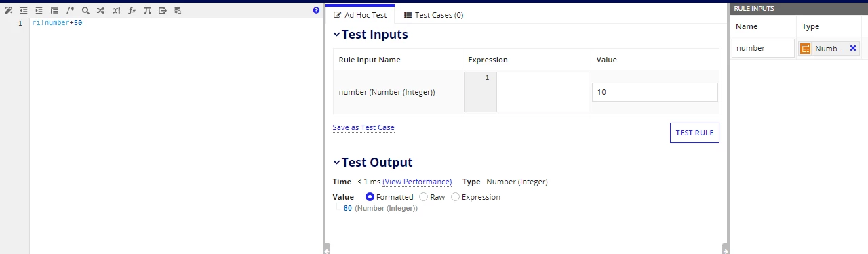Collapse the left pane with the bottom arrow
Viewport: 868px width, 254px height.
click(326, 250)
